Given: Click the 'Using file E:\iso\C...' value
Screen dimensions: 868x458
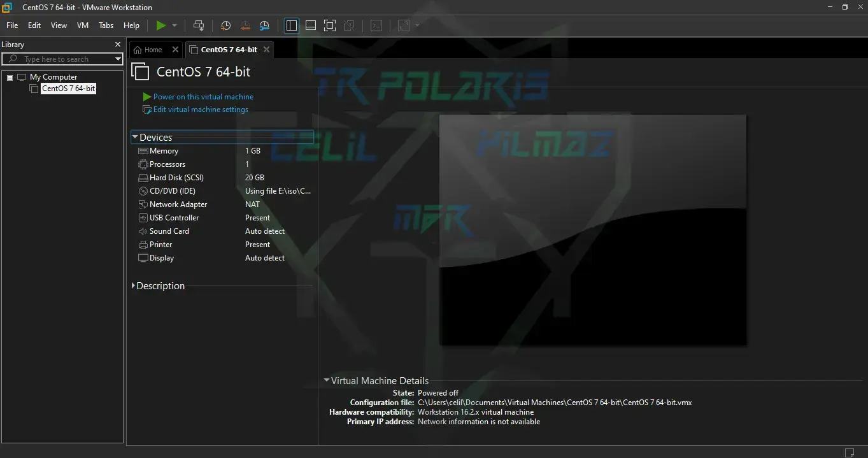Looking at the screenshot, I should [x=278, y=191].
